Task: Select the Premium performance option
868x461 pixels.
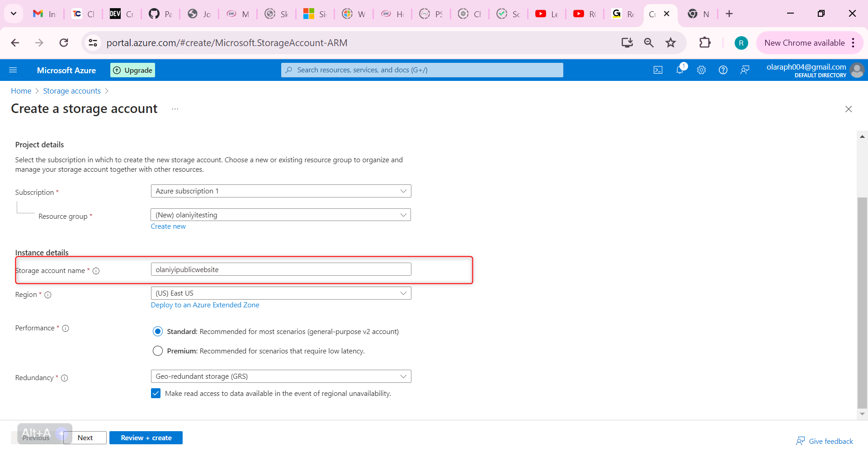Action: pos(158,351)
